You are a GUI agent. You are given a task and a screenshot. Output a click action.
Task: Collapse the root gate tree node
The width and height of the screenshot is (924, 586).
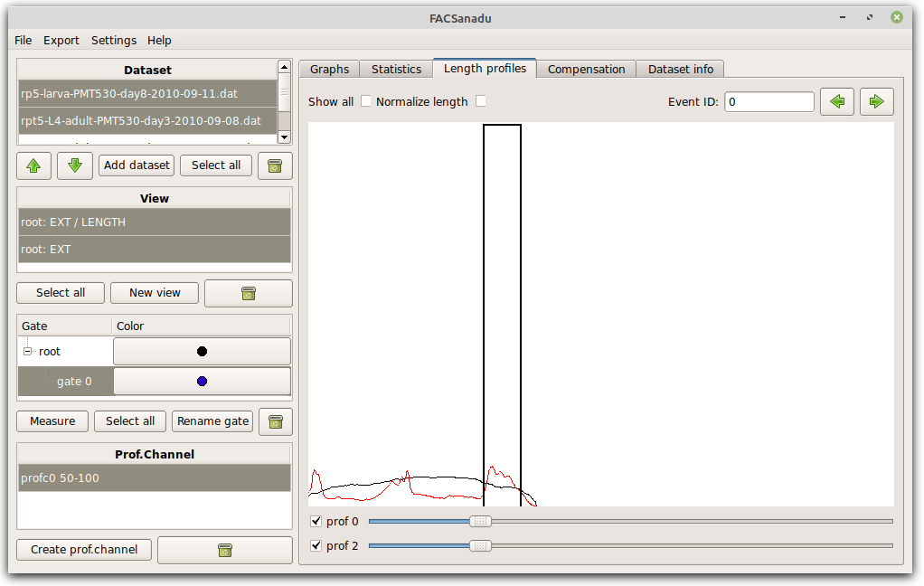27,352
